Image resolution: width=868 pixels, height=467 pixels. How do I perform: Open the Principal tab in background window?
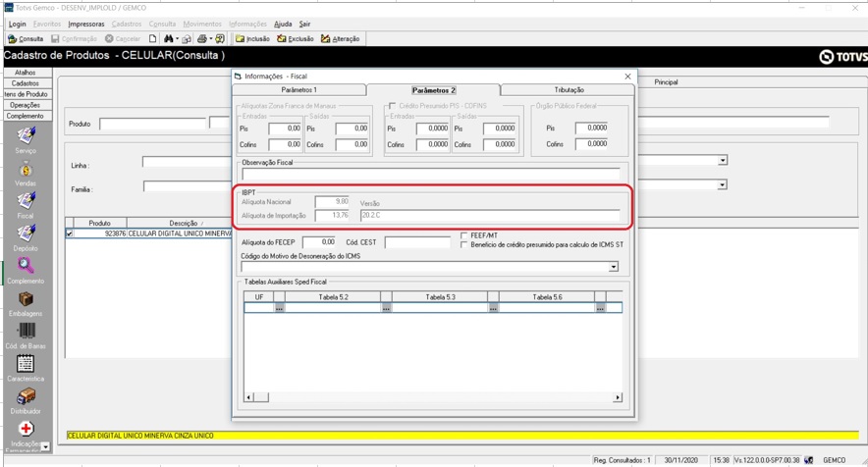click(666, 81)
